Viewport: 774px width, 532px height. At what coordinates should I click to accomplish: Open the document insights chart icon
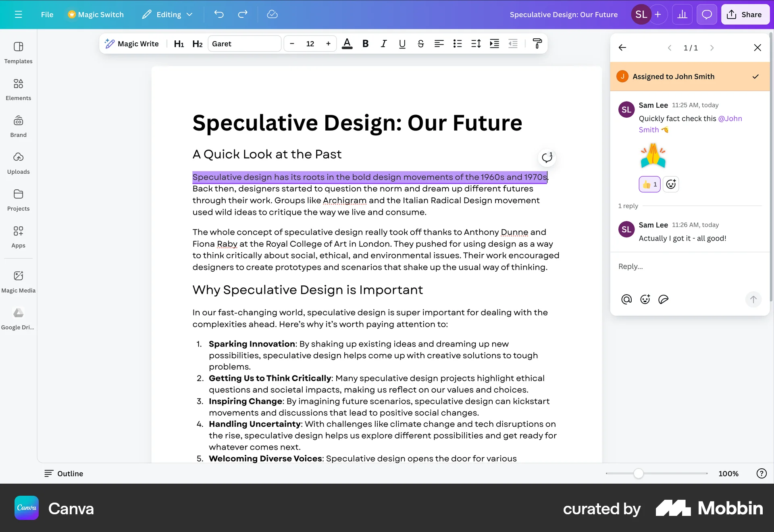tap(682, 14)
